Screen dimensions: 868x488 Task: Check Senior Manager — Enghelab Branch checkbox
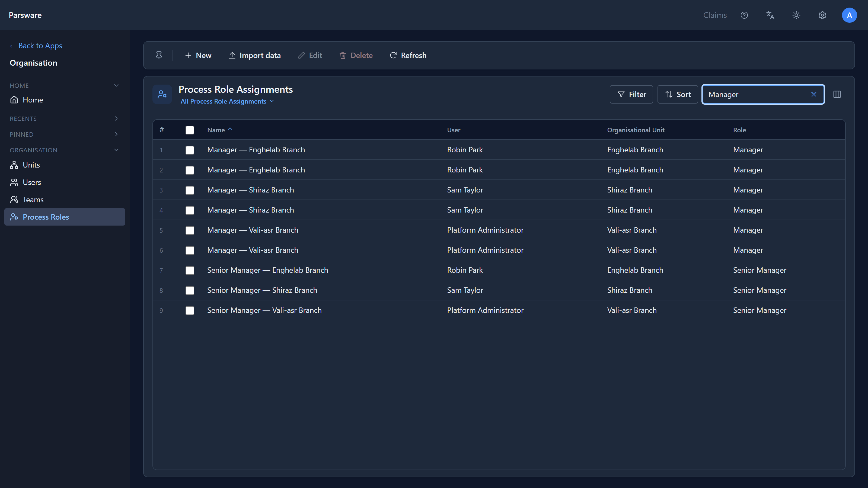pos(190,270)
